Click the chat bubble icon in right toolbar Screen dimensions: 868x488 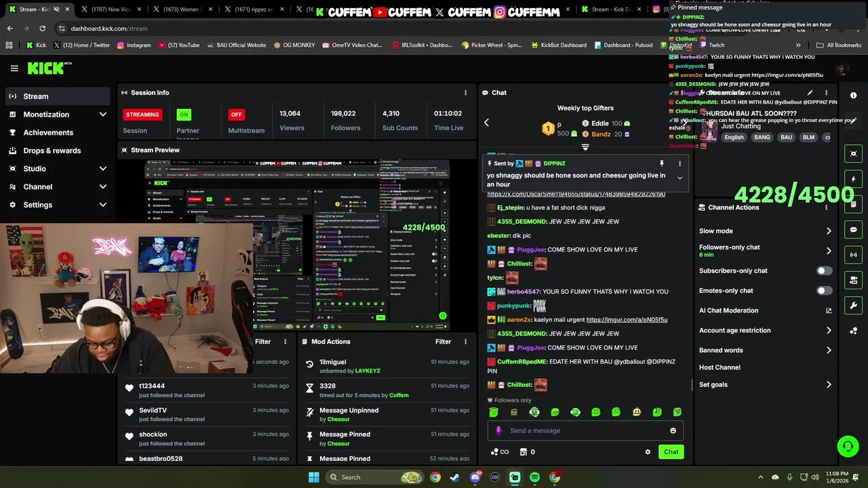click(x=853, y=230)
